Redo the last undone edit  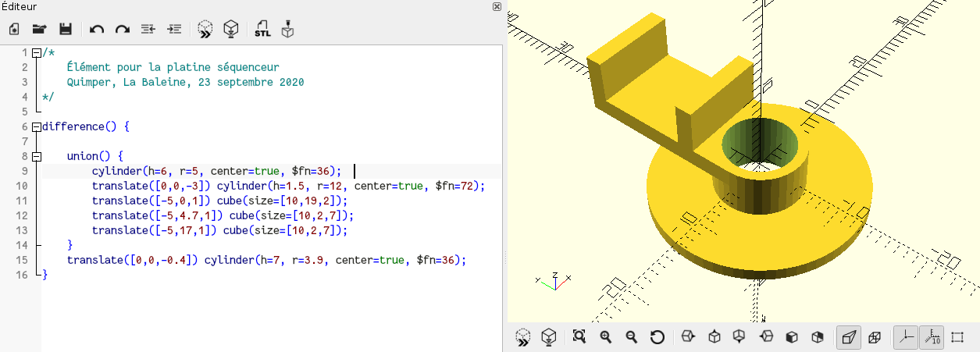(x=123, y=30)
